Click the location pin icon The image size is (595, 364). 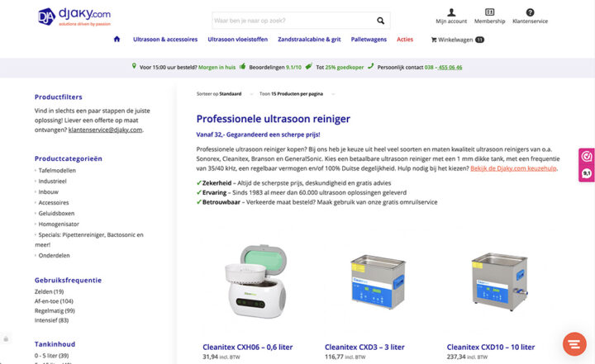pos(134,66)
